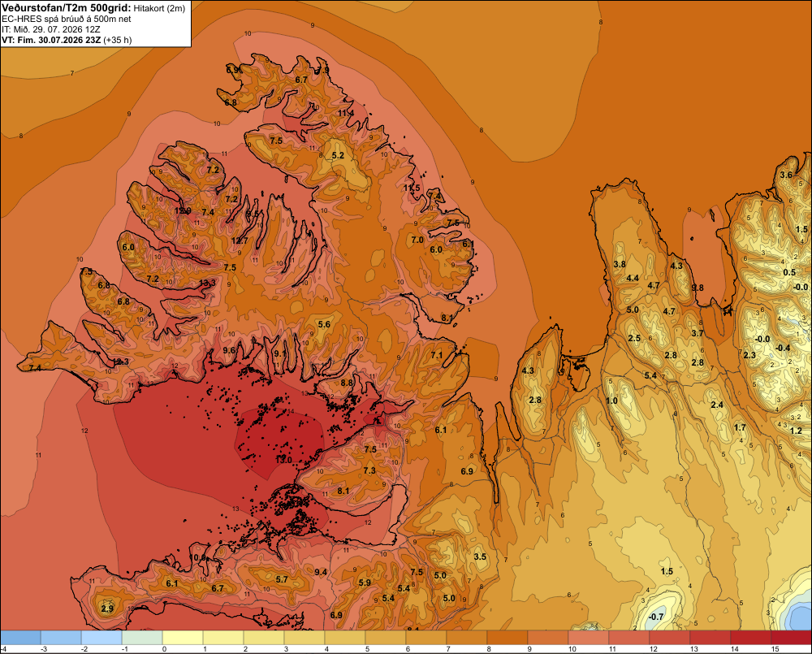Click the temperature value '1.0'

pyautogui.click(x=611, y=401)
